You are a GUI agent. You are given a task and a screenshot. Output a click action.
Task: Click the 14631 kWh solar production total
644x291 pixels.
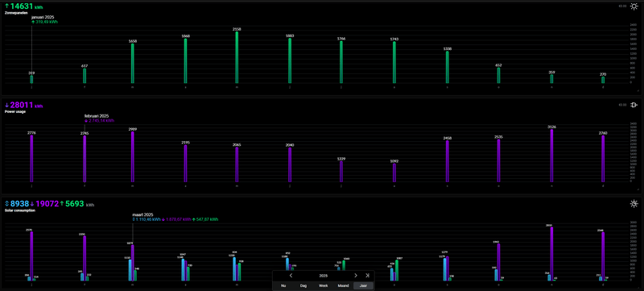tap(27, 6)
